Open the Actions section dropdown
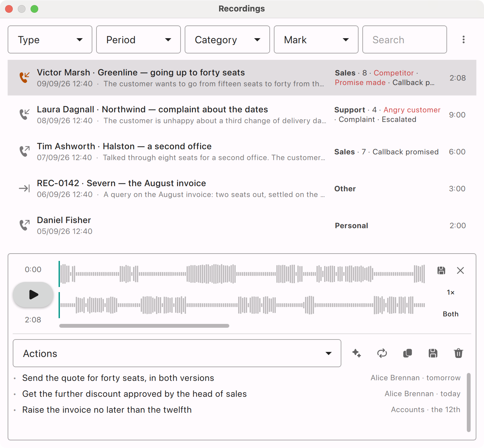Screen dimensions: 484x448 pyautogui.click(x=177, y=353)
